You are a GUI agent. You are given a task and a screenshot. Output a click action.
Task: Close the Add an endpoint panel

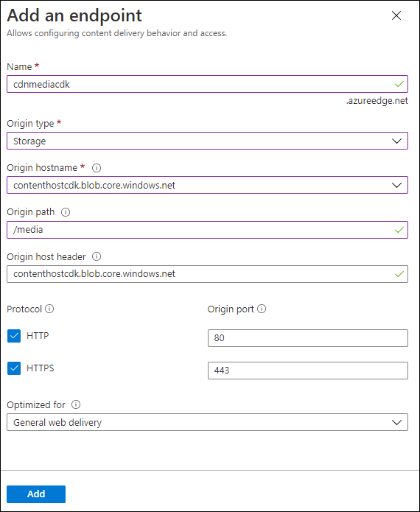click(x=396, y=15)
